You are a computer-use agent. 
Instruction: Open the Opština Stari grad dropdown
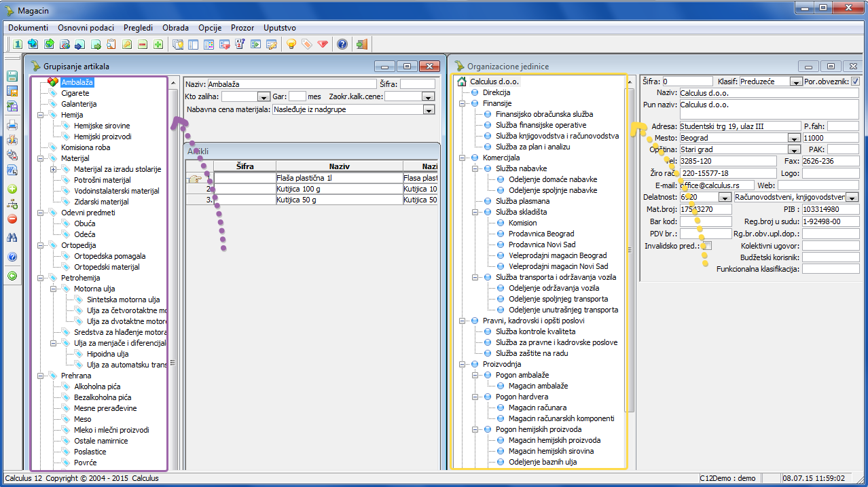(x=793, y=149)
